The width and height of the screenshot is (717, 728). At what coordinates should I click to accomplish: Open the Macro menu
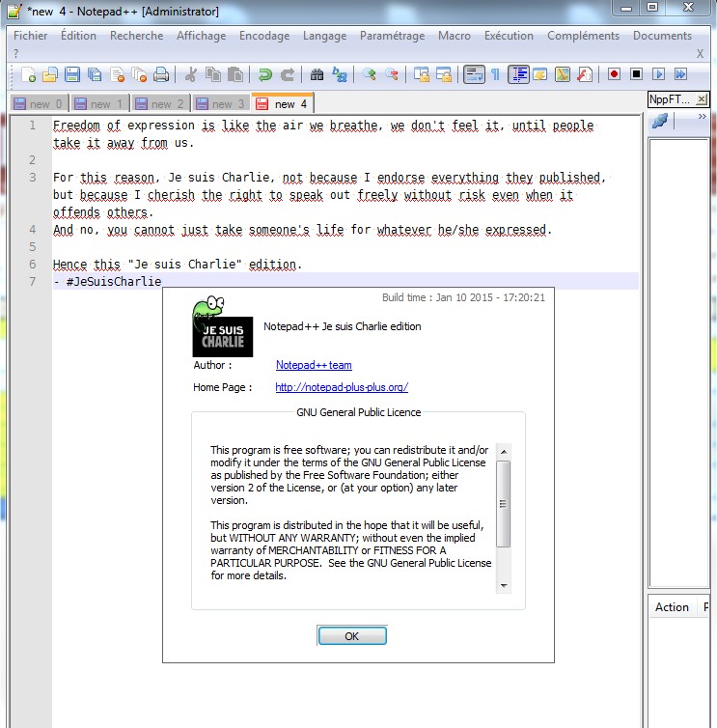(x=454, y=36)
